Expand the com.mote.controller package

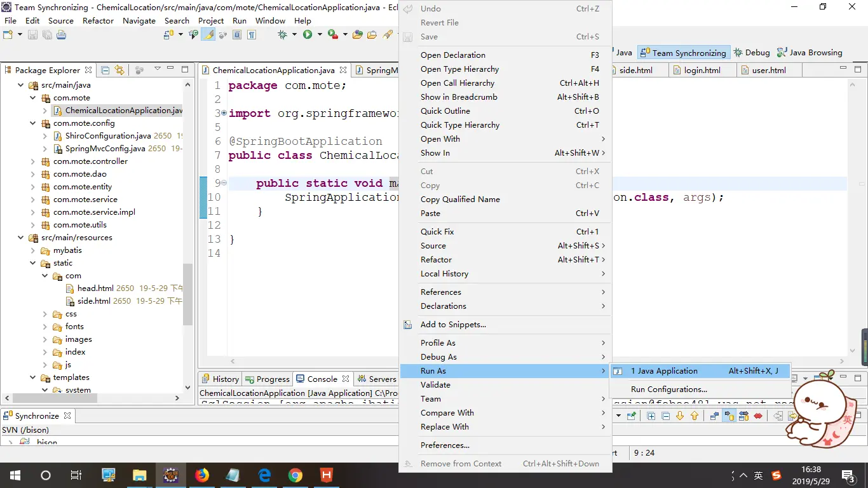click(x=33, y=161)
